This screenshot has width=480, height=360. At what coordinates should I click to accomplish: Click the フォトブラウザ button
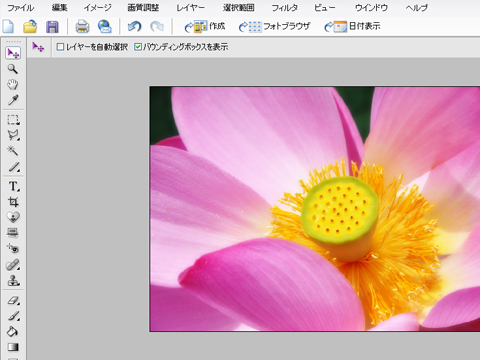[x=274, y=26]
